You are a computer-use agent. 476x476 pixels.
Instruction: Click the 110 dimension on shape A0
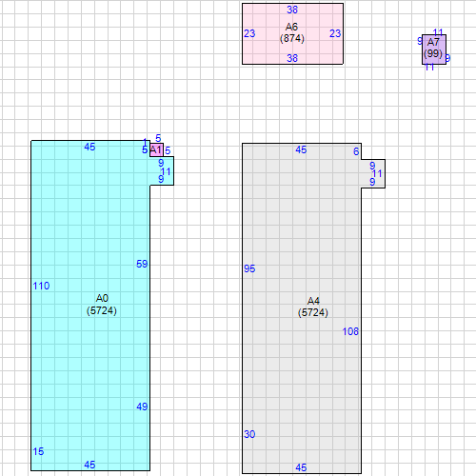[x=41, y=286]
